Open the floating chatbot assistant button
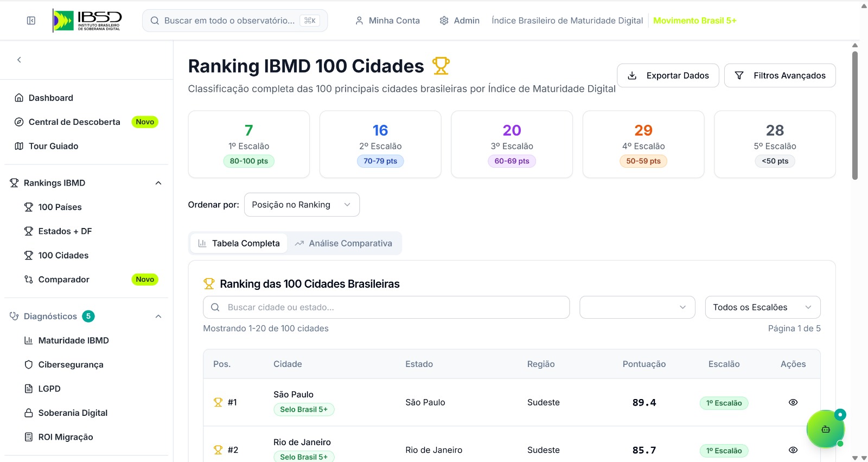This screenshot has height=462, width=868. pos(825,429)
